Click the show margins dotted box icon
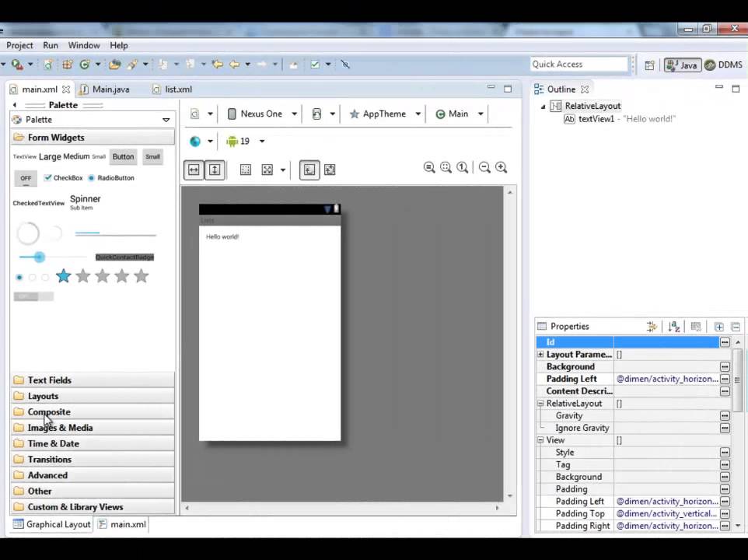This screenshot has width=748, height=560. pos(246,170)
